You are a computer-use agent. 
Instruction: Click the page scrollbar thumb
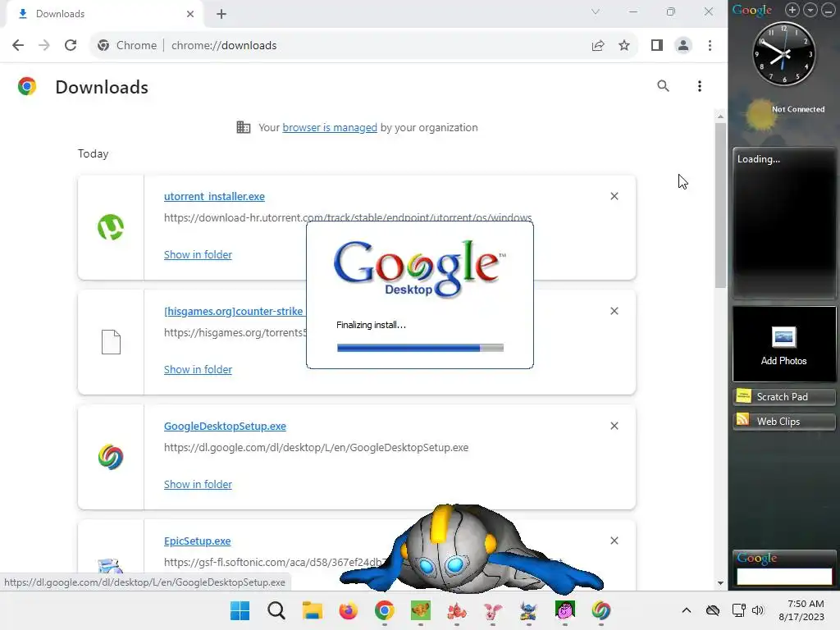click(x=720, y=205)
